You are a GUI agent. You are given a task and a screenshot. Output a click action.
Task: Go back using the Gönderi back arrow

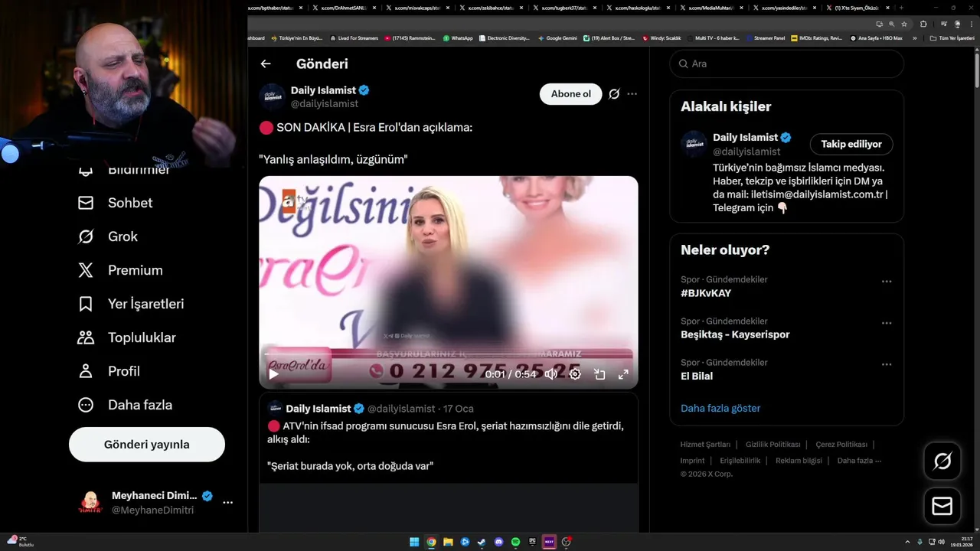point(266,64)
